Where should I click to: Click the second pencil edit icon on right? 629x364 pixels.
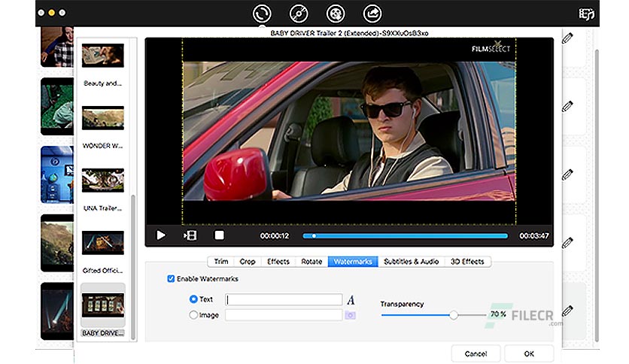click(x=567, y=107)
